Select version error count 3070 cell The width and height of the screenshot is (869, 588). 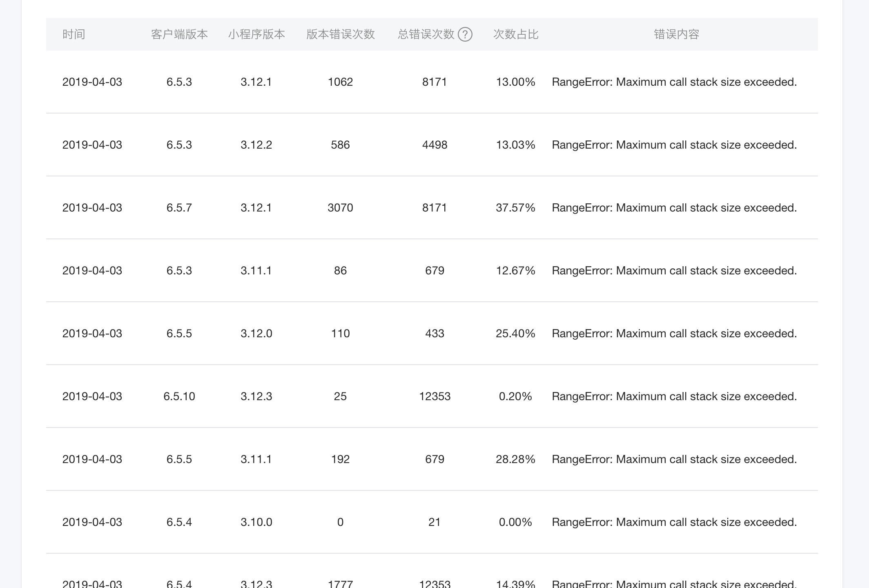340,208
